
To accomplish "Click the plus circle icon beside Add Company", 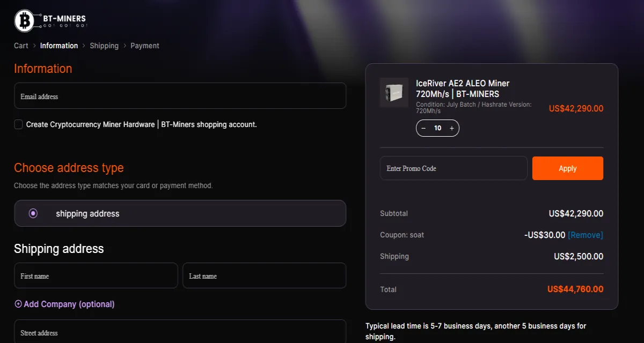I will (18, 304).
